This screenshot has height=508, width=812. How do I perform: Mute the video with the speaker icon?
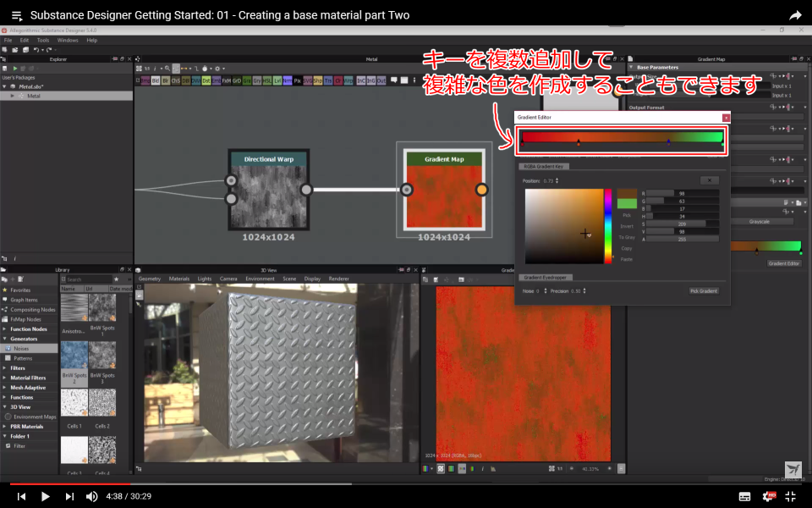(x=91, y=497)
